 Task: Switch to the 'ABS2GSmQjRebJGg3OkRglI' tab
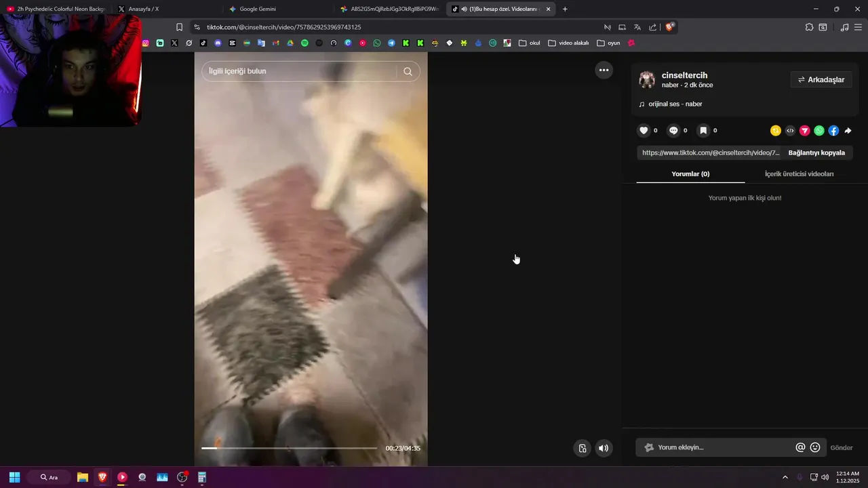point(389,9)
